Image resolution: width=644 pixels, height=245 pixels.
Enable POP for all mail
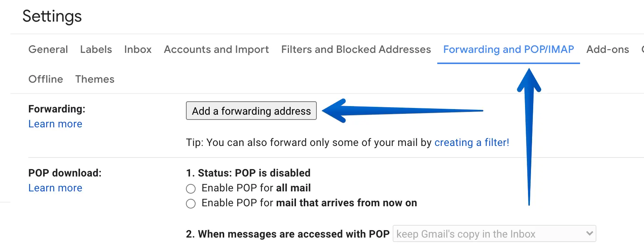coord(191,189)
